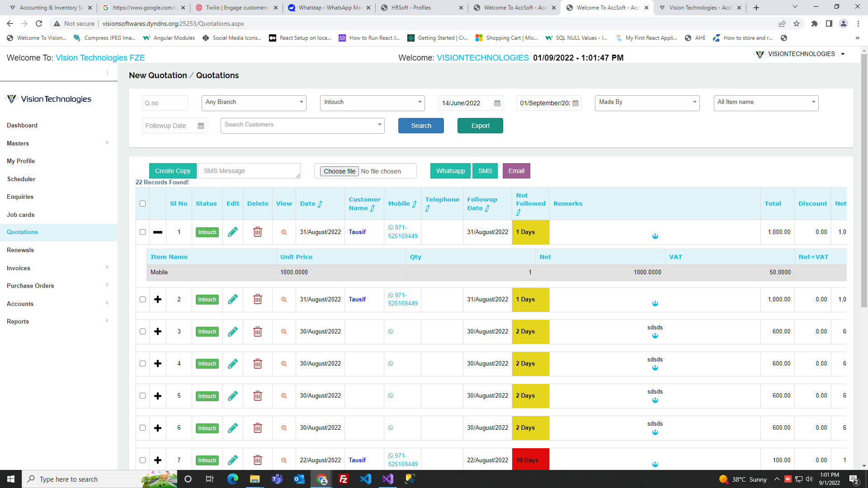Edit the first quotation using the pencil icon
The image size is (868, 488).
[x=233, y=232]
